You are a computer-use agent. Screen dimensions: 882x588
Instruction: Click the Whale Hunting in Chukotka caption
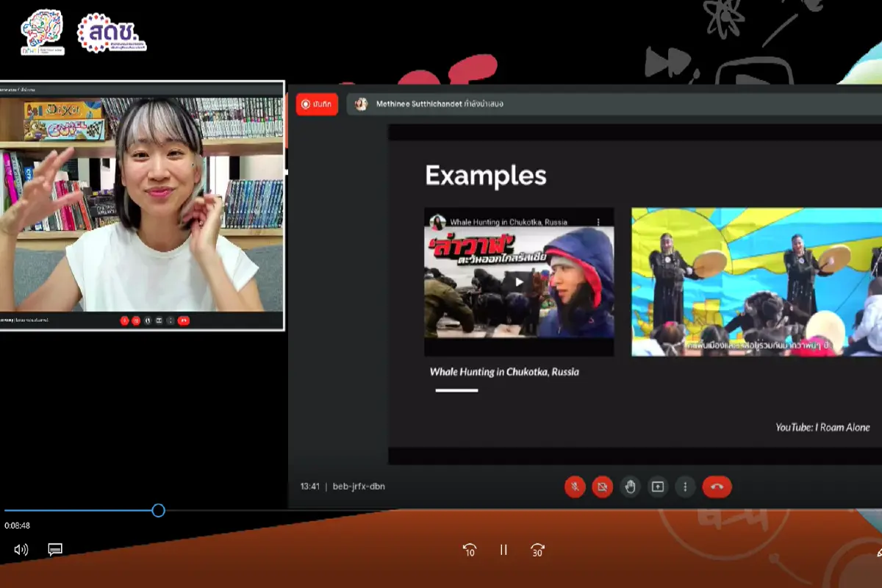[x=504, y=372]
